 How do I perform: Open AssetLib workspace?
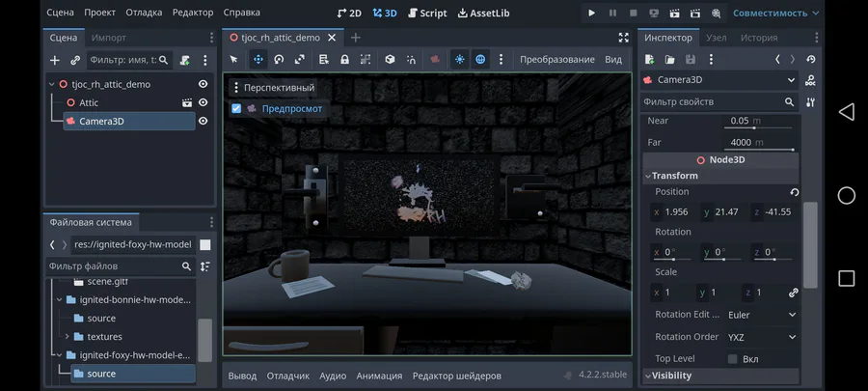tap(484, 13)
